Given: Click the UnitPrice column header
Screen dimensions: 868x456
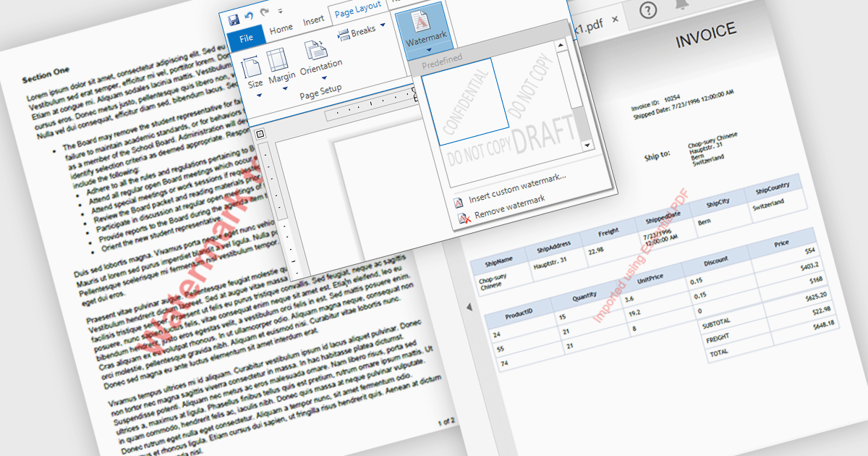Looking at the screenshot, I should click(x=650, y=279).
